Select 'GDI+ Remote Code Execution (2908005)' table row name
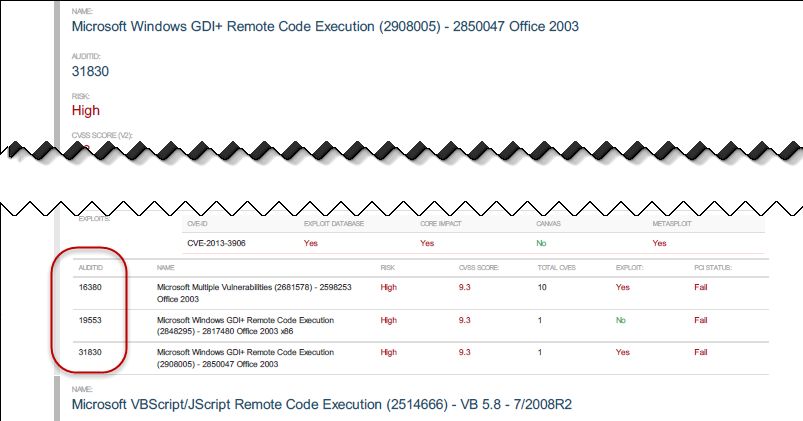Image resolution: width=803 pixels, height=421 pixels. pos(245,358)
